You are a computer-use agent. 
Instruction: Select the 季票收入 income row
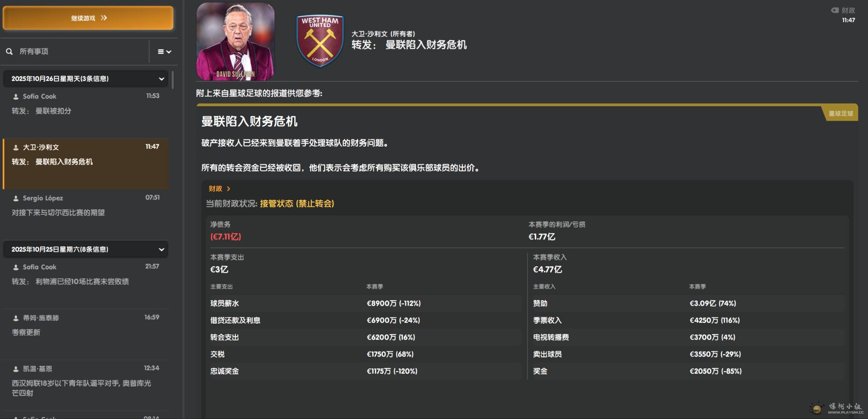click(x=688, y=320)
